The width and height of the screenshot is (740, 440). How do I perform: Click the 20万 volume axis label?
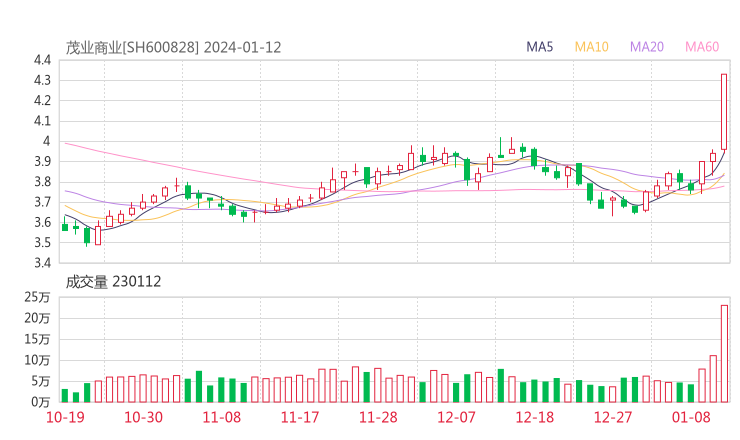coord(37,318)
